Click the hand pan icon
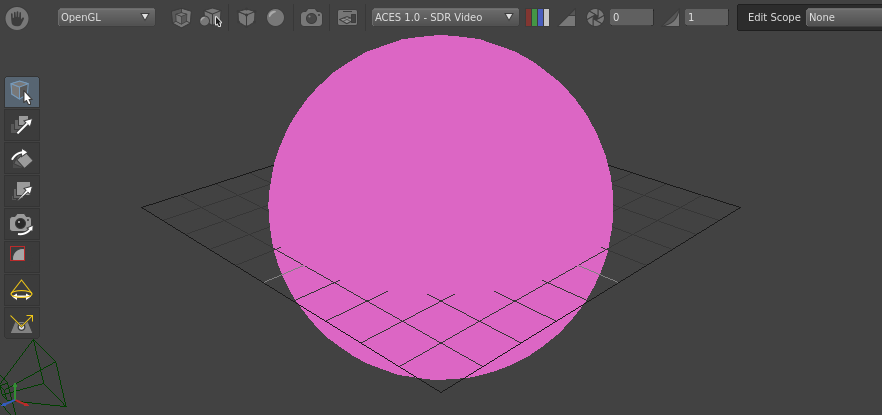The image size is (882, 415). [19, 17]
